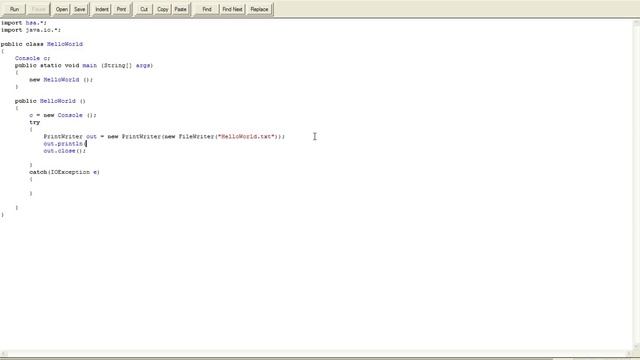
Task: Place cursor on "import java.io.*;" line
Action: [x=31, y=30]
